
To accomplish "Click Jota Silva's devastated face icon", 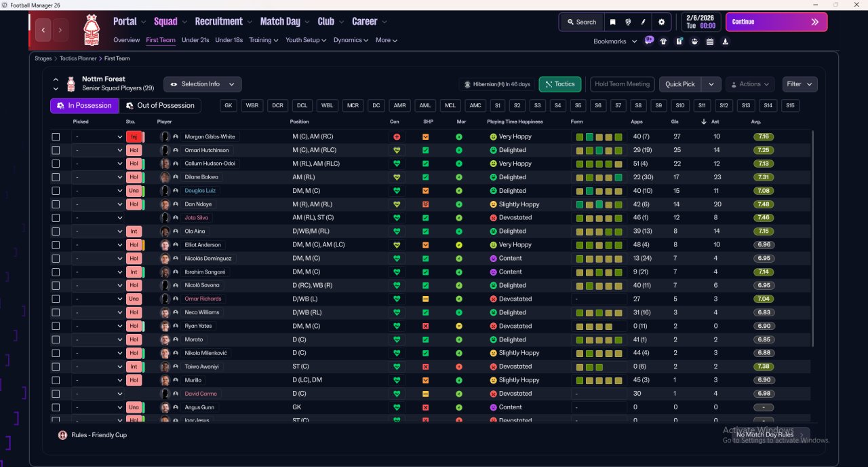I will click(494, 218).
